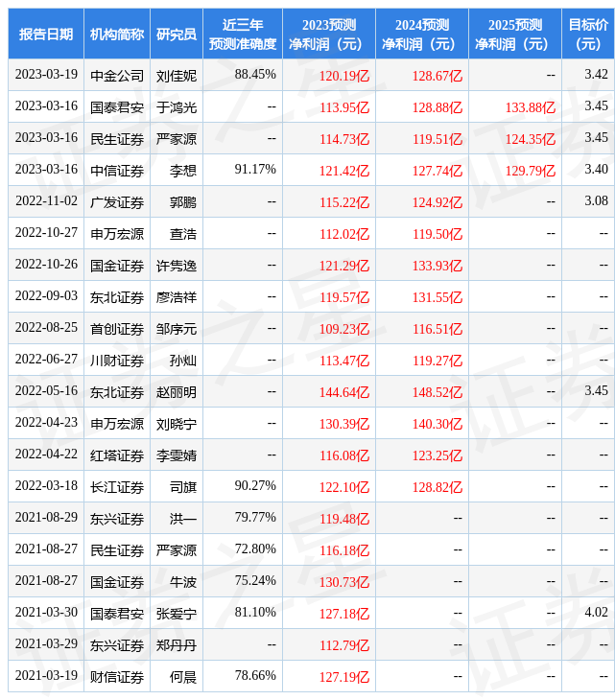Click the profit value 112.02亿

344,234
